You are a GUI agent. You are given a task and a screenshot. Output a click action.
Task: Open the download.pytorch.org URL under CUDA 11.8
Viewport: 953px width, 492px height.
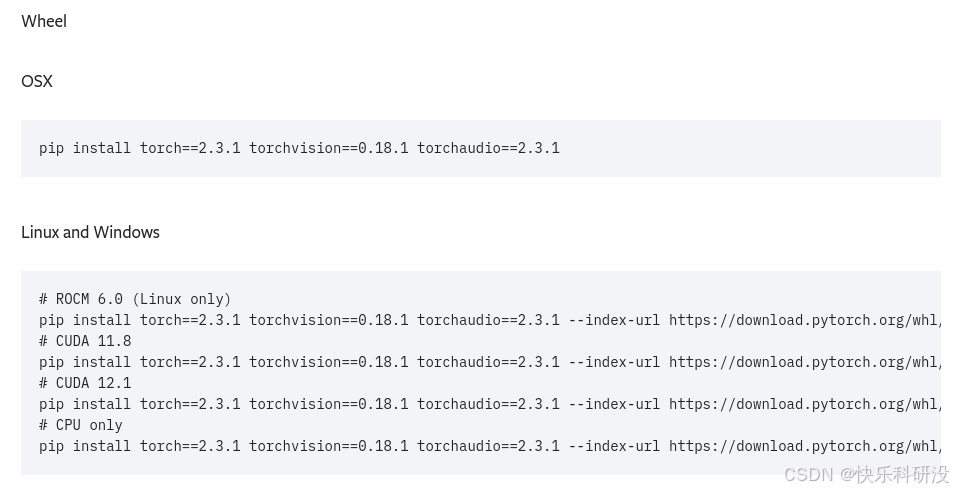click(805, 362)
